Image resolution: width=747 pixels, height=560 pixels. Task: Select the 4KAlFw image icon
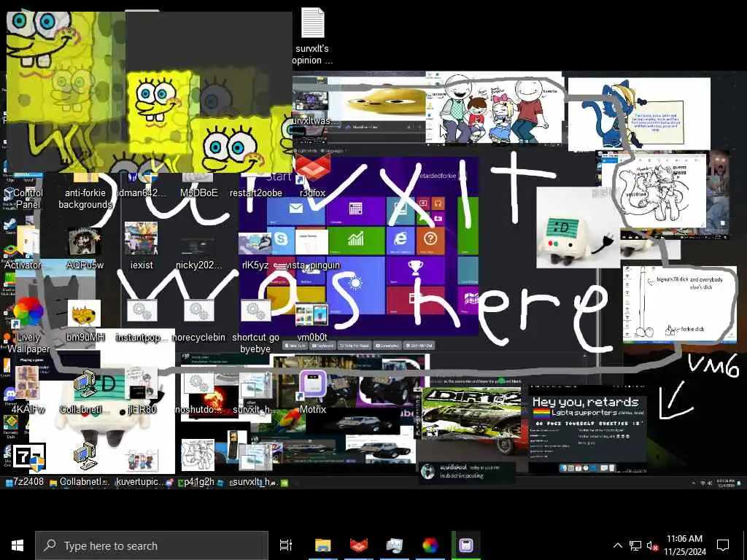point(28,391)
